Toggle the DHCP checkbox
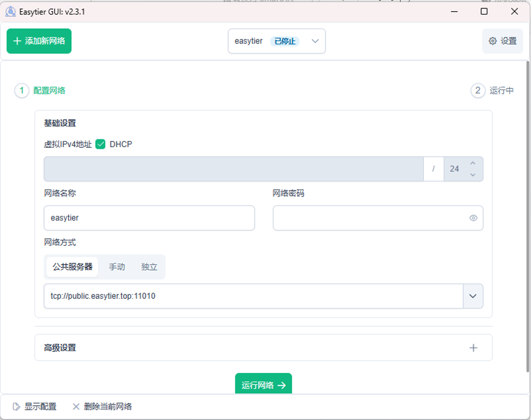Image resolution: width=531 pixels, height=420 pixels. [x=101, y=144]
